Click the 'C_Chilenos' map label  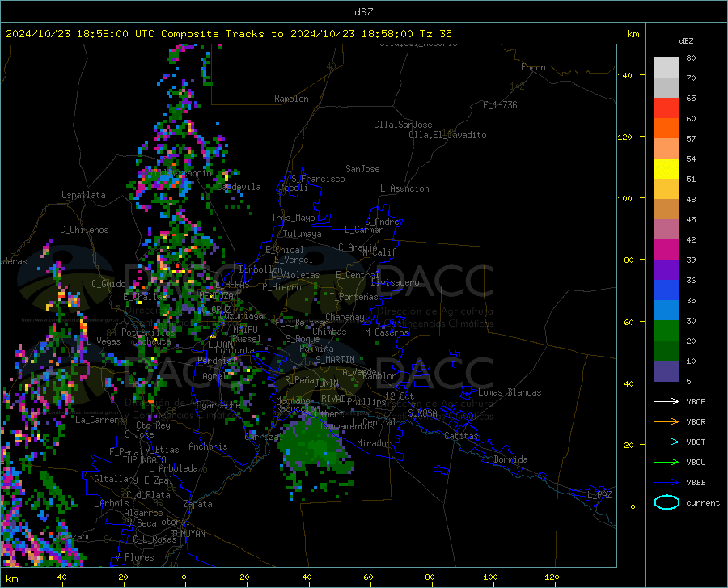(84, 230)
